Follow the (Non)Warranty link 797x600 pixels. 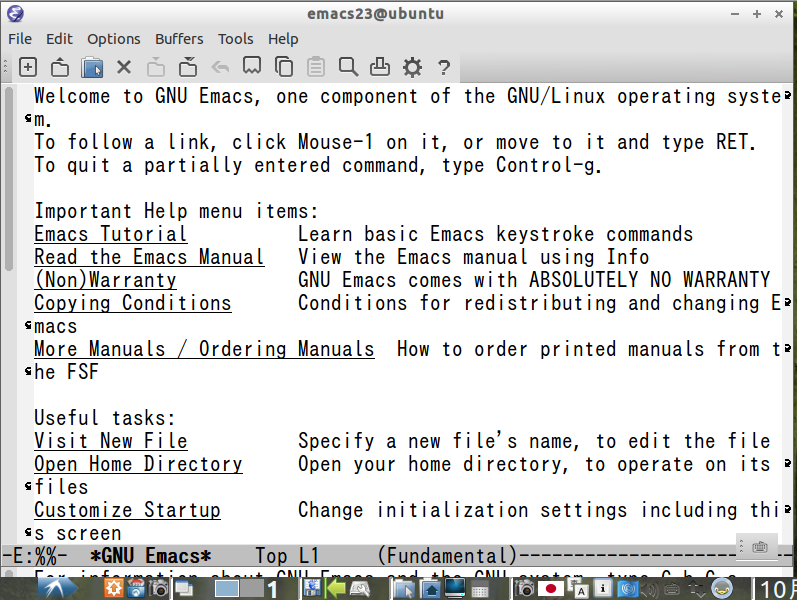pos(105,280)
